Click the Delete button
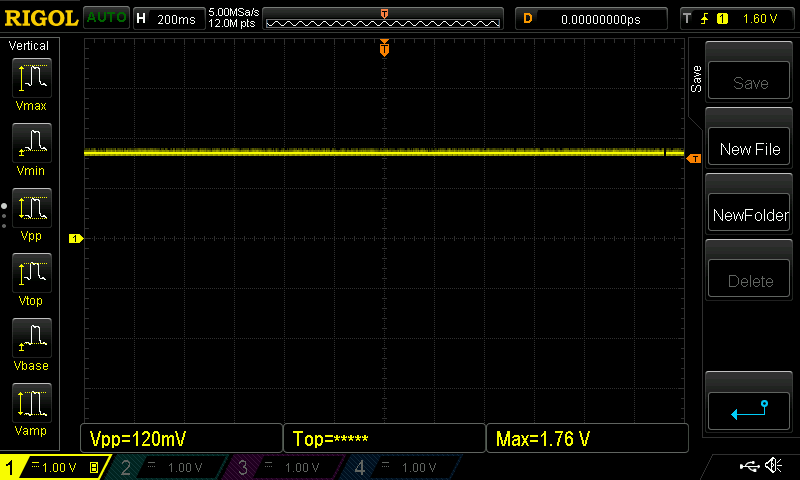800x480 pixels. pyautogui.click(x=749, y=279)
